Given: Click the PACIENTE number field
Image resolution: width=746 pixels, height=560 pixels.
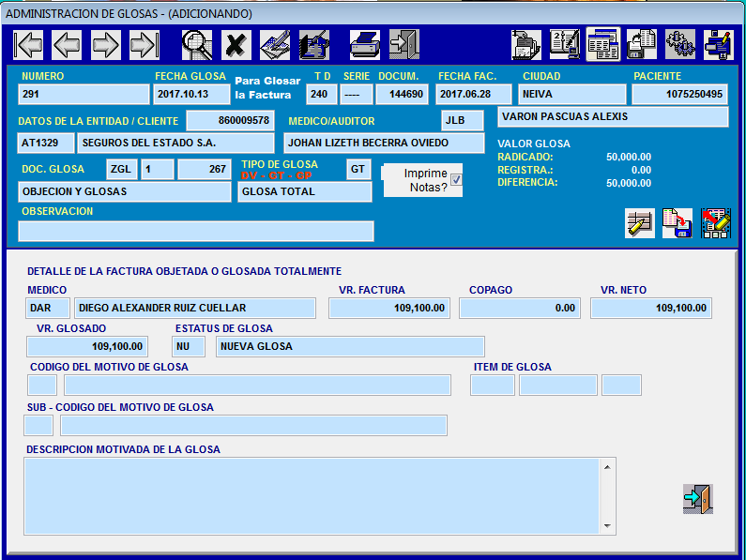Looking at the screenshot, I should pyautogui.click(x=680, y=94).
